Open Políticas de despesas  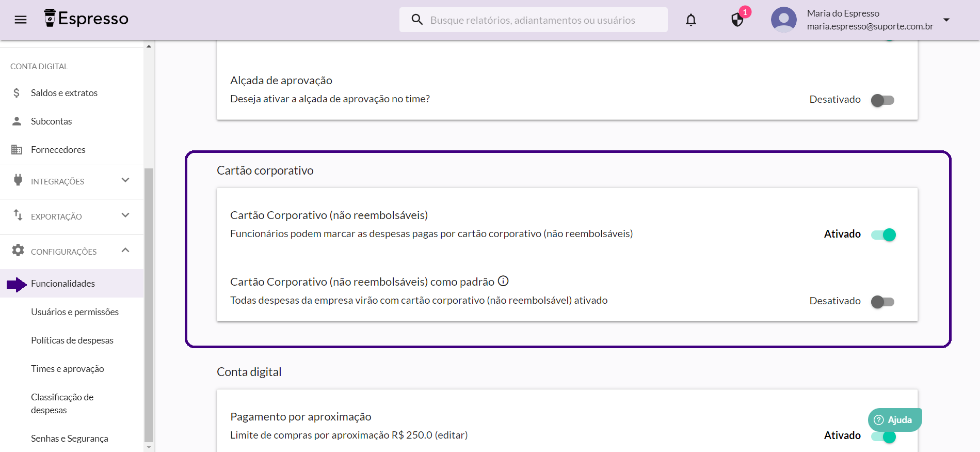pyautogui.click(x=72, y=340)
